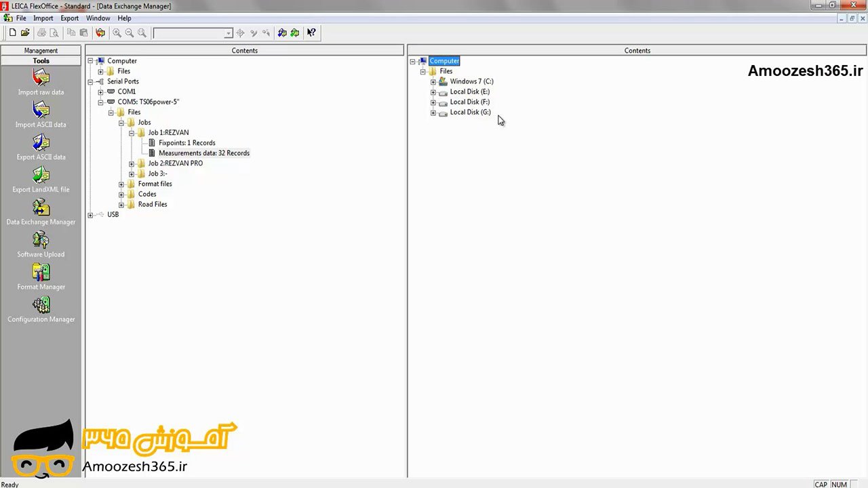The height and width of the screenshot is (488, 868).
Task: Expand Local Disk (E:) node
Action: pyautogui.click(x=433, y=92)
